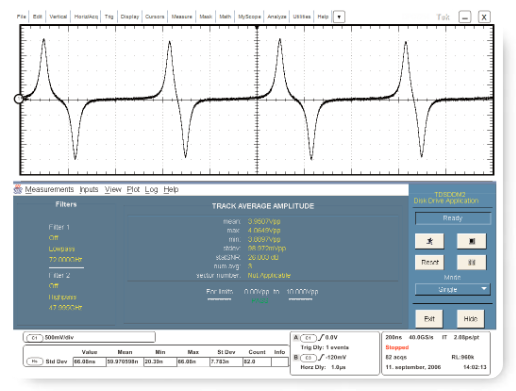516x391 pixels.
Task: Click the Pause button beside Reset
Action: (471, 262)
